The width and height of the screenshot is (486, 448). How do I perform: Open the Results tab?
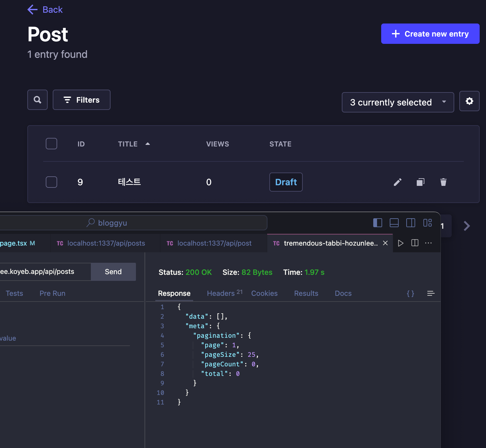tap(306, 293)
